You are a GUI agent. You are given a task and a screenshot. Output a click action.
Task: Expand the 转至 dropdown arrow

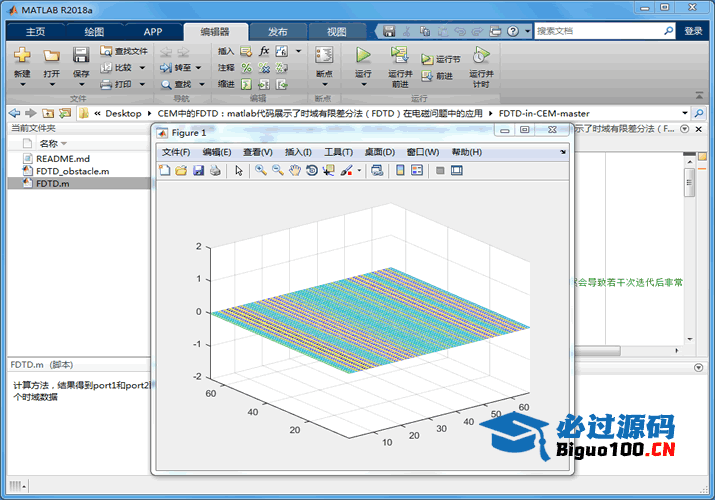(198, 68)
